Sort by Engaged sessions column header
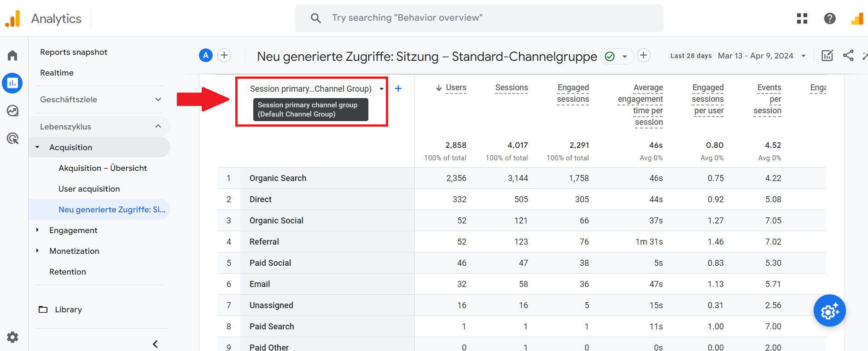The image size is (868, 351). point(573,94)
